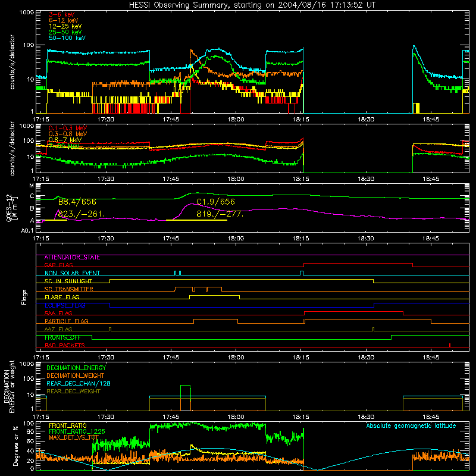Click the FRONT_RATIO legend label
The width and height of the screenshot is (476, 476).
68,425
